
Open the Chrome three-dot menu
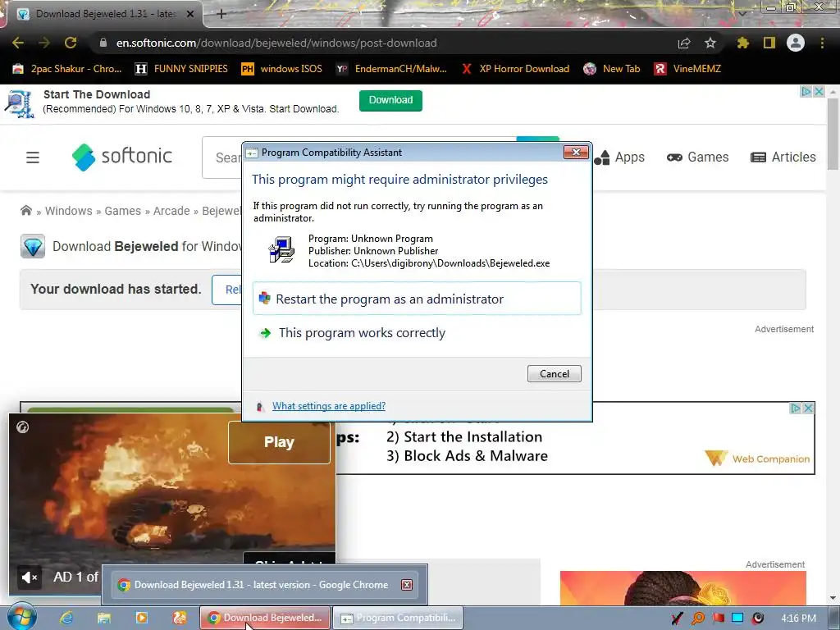point(822,43)
